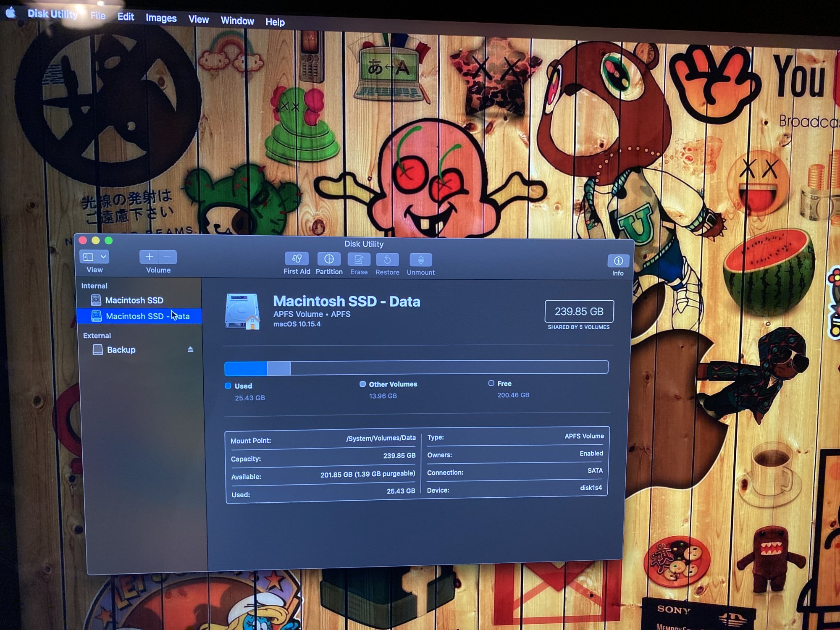This screenshot has height=630, width=840.
Task: Click the Other Volumes segment of usage bar
Action: tap(279, 368)
